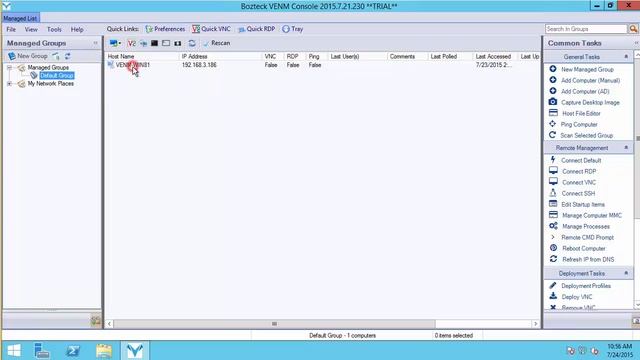Click Edit Startup Items icon

pyautogui.click(x=553, y=204)
